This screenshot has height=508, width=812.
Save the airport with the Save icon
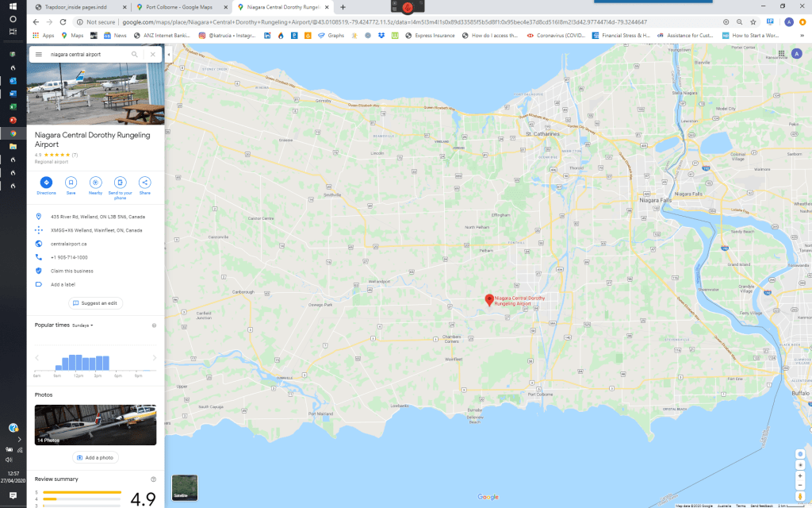pyautogui.click(x=71, y=183)
